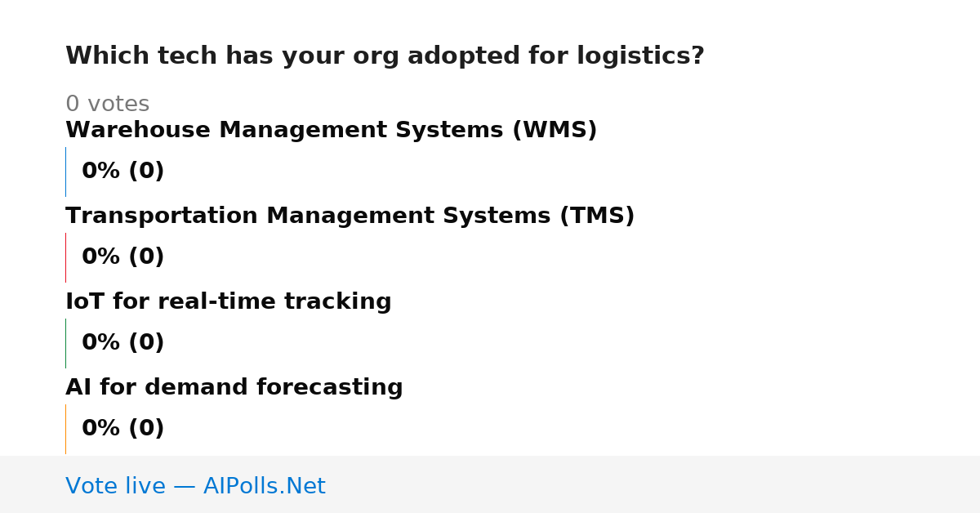Click the orange AI forecasting result bar
The height and width of the screenshot is (513, 980).
pyautogui.click(x=65, y=429)
